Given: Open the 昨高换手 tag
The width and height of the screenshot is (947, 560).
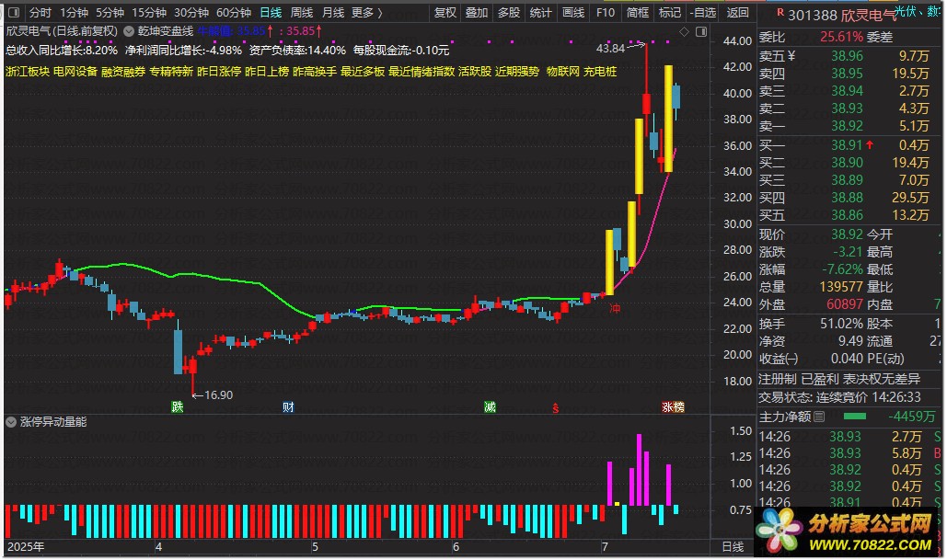Looking at the screenshot, I should click(315, 71).
